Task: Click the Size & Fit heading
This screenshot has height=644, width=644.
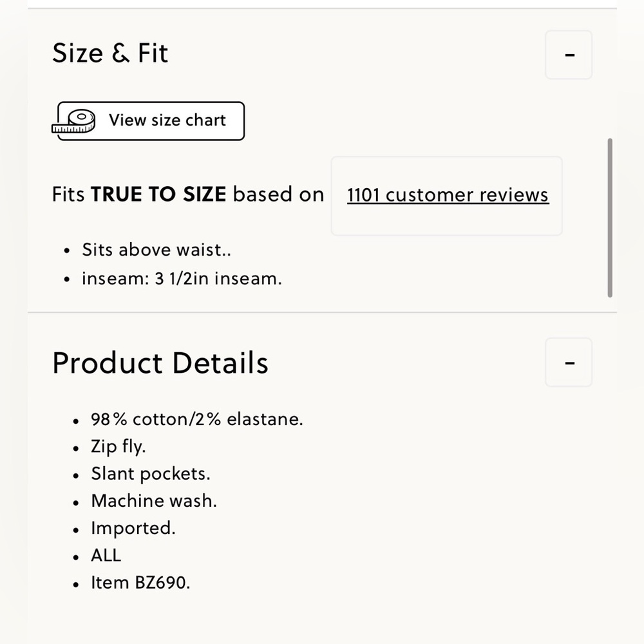Action: pyautogui.click(x=110, y=53)
